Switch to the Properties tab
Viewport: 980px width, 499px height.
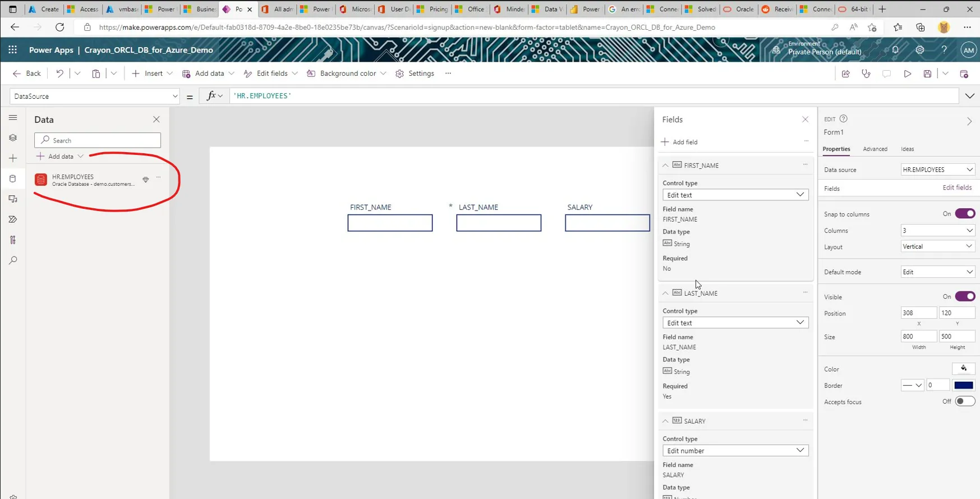[836, 149]
